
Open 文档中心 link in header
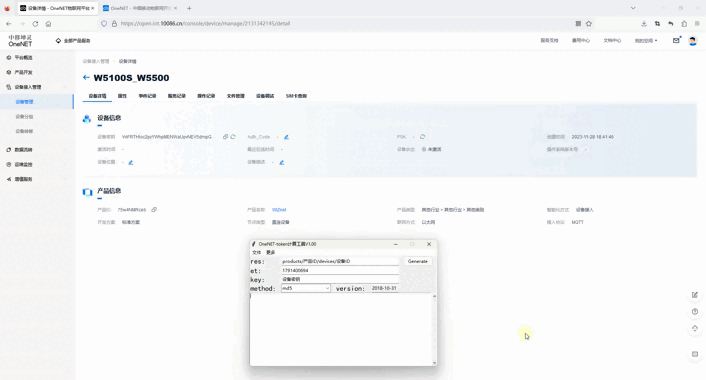coord(612,41)
